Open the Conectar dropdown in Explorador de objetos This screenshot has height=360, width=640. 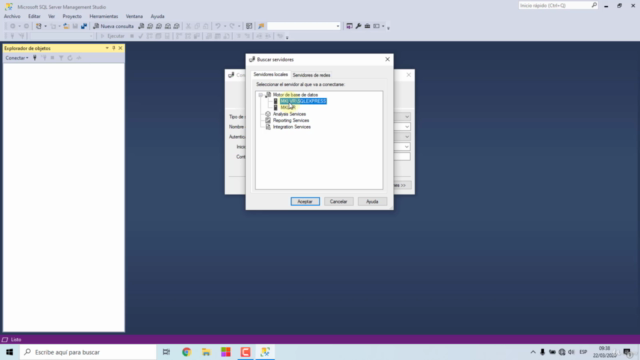tap(17, 58)
